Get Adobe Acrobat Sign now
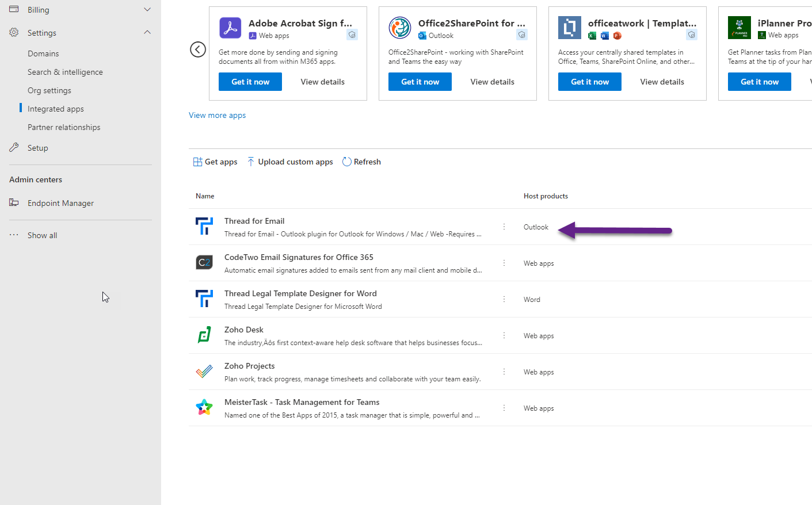This screenshot has height=505, width=812. click(250, 82)
